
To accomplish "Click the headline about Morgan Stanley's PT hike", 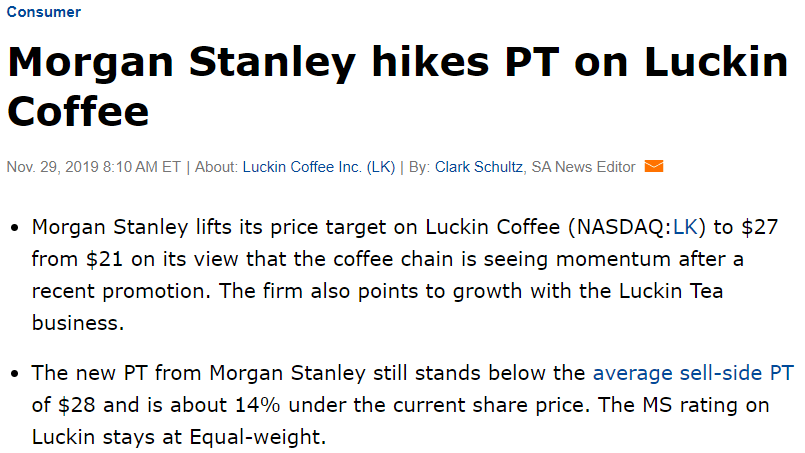I will point(397,85).
